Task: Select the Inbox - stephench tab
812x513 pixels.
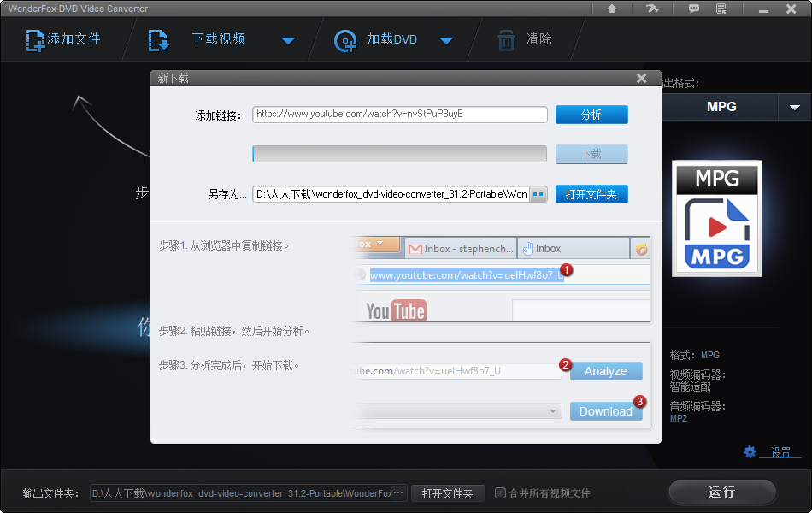Action: [461, 248]
